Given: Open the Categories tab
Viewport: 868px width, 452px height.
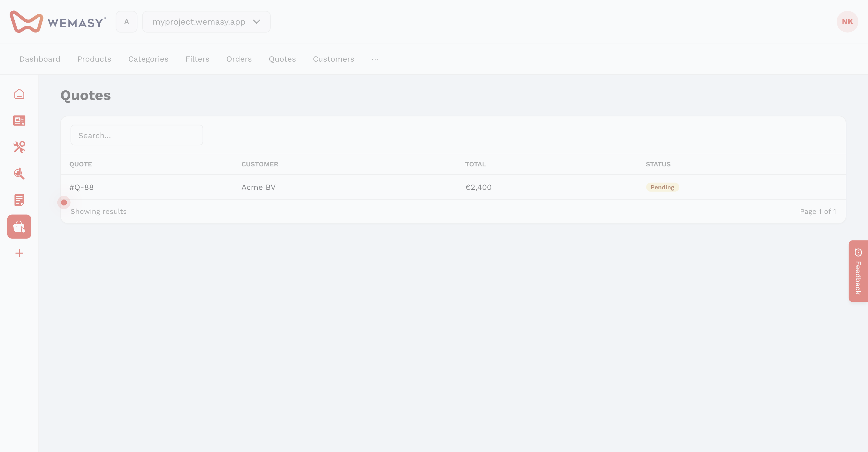Looking at the screenshot, I should 148,59.
